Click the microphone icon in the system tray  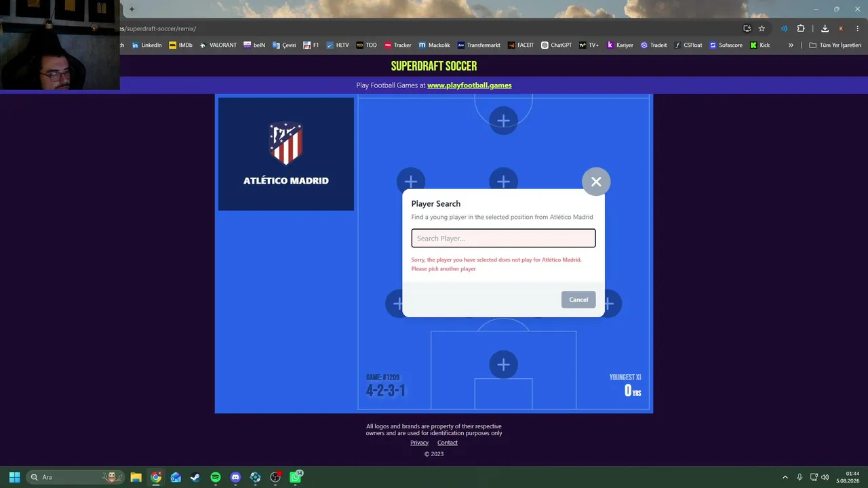[800, 477]
